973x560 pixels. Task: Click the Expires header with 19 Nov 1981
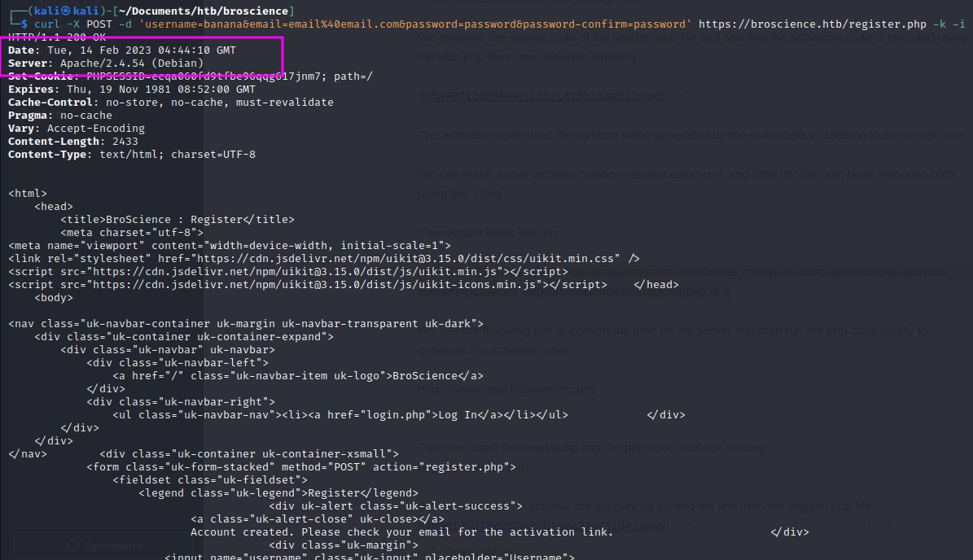[x=132, y=90]
